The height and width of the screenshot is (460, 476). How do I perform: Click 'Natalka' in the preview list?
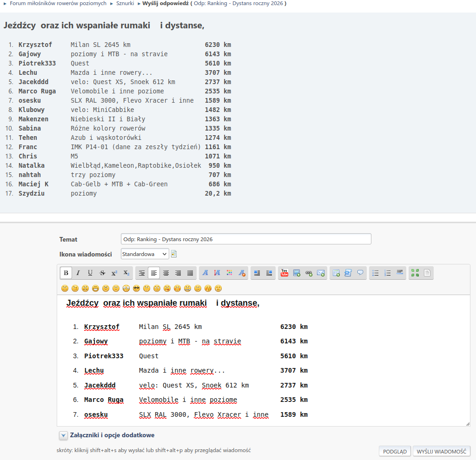(32, 165)
